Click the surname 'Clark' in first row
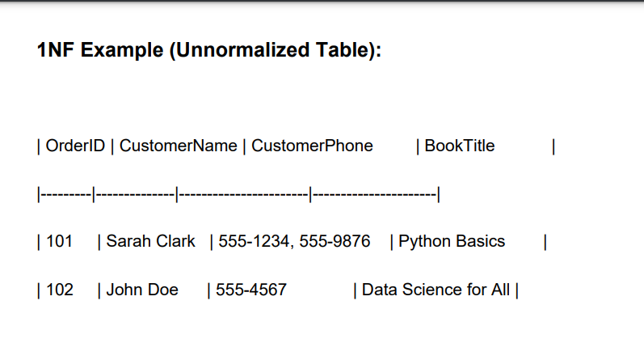Viewport: 644px width, 343px height. point(175,241)
